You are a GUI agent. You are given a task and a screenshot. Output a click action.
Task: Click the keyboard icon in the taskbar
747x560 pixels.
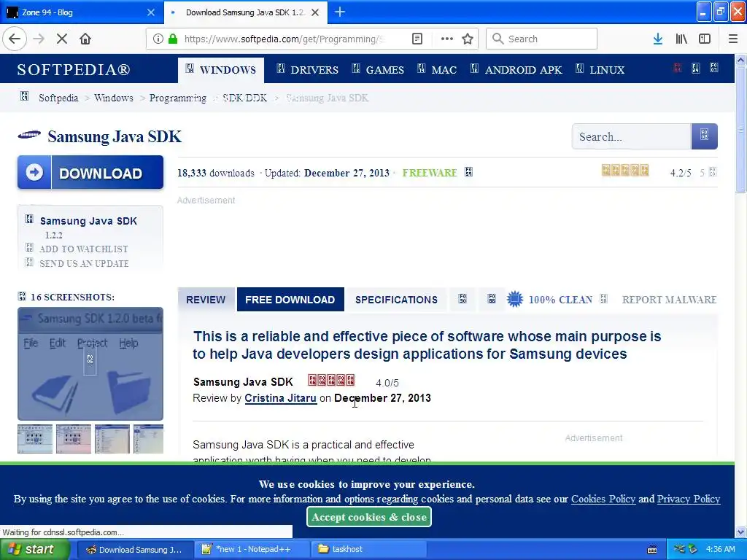point(652,550)
